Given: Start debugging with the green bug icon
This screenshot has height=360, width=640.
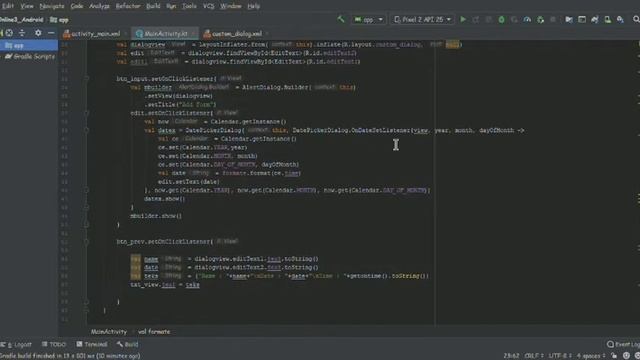Looking at the screenshot, I should (x=501, y=19).
